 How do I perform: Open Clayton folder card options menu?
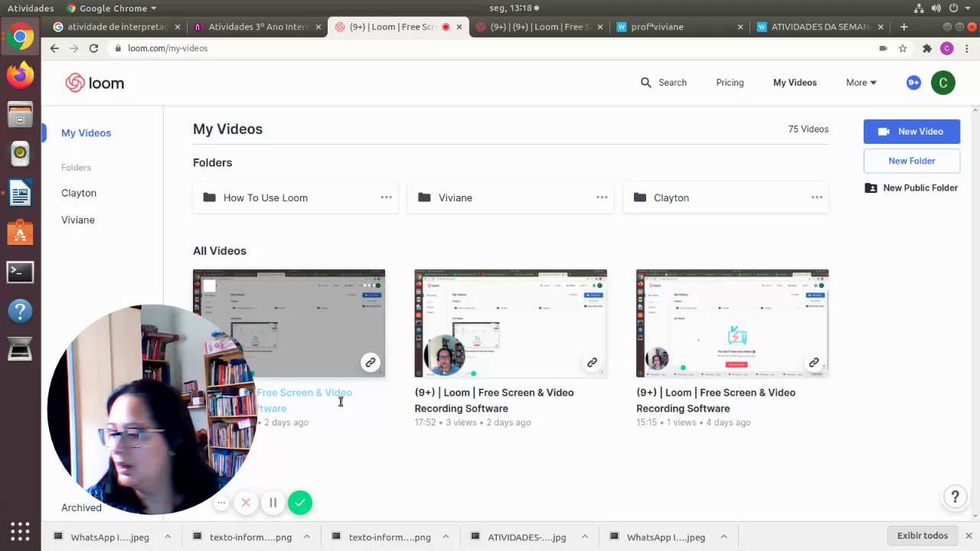tap(817, 197)
